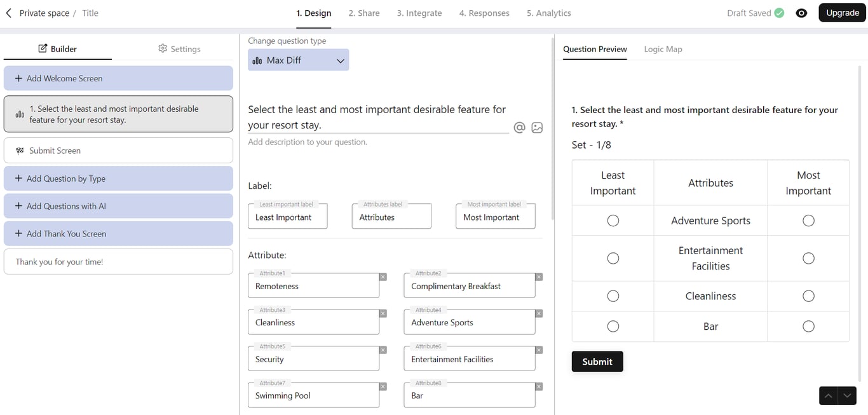Viewport: 868px width, 415px height.
Task: Click the up arrow navigation button
Action: coord(829,395)
